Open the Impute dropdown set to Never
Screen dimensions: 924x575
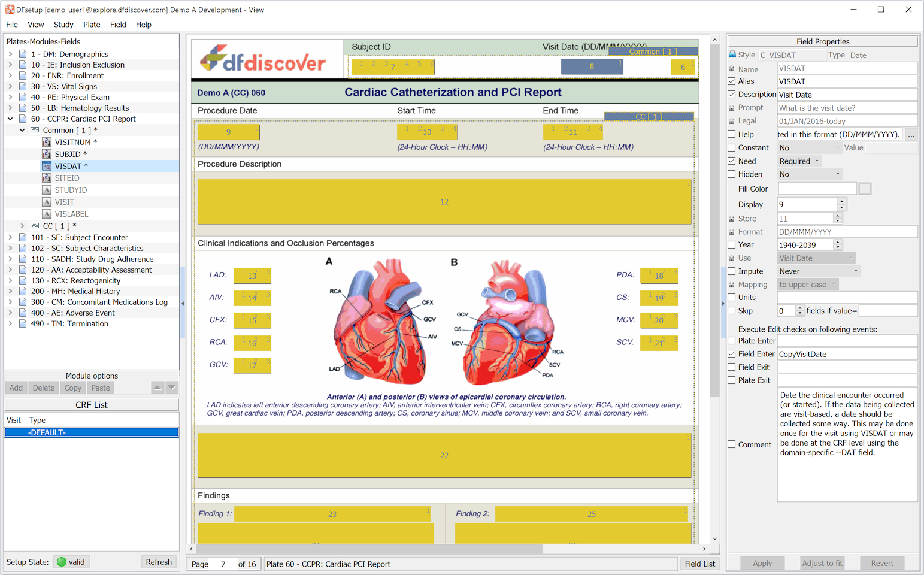[x=818, y=271]
